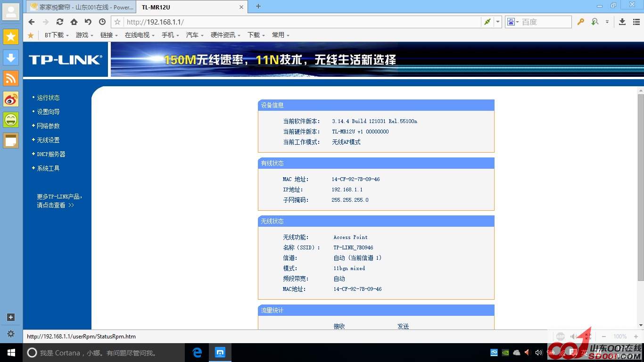The height and width of the screenshot is (362, 644).
Task: Open the browsing history clock icon
Action: click(102, 22)
